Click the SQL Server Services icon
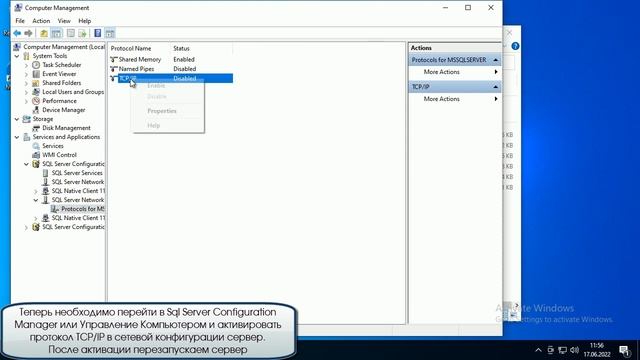 (45, 173)
